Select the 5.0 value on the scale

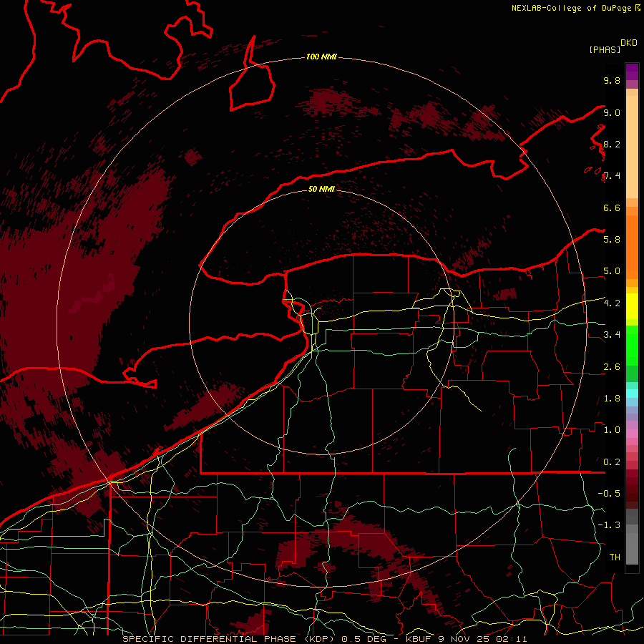pos(612,271)
